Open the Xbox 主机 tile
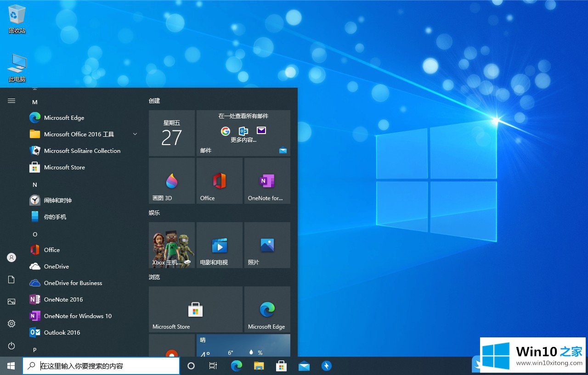This screenshot has width=588, height=375. [x=172, y=245]
